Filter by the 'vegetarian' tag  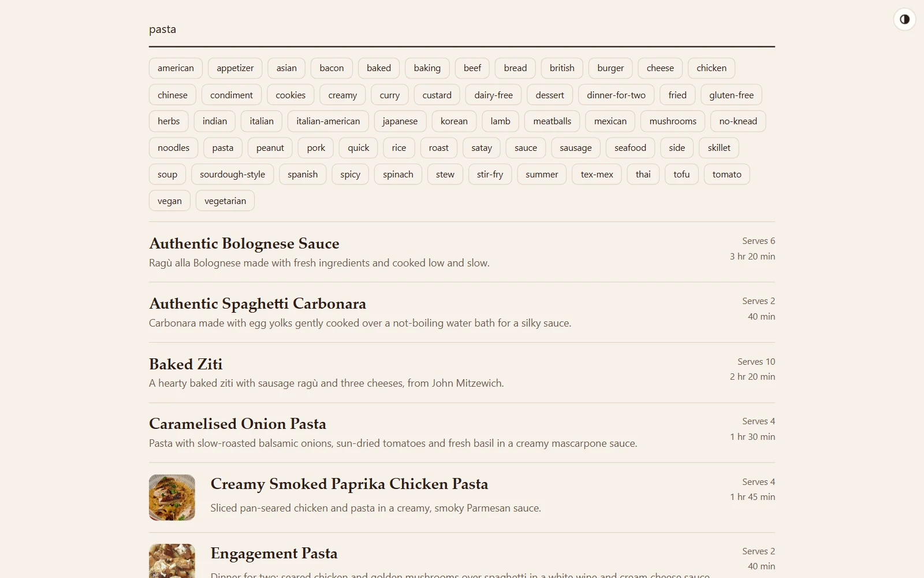point(225,201)
